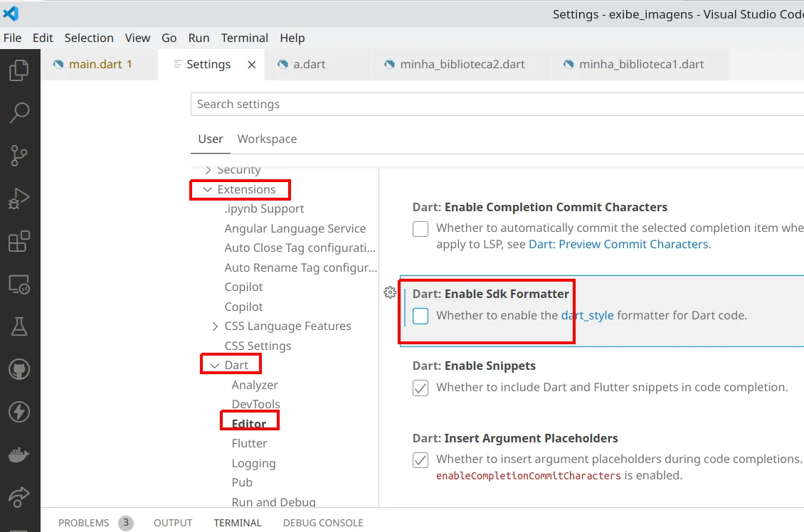Open the Search view in activity bar
Image resolution: width=804 pixels, height=532 pixels.
tap(19, 113)
